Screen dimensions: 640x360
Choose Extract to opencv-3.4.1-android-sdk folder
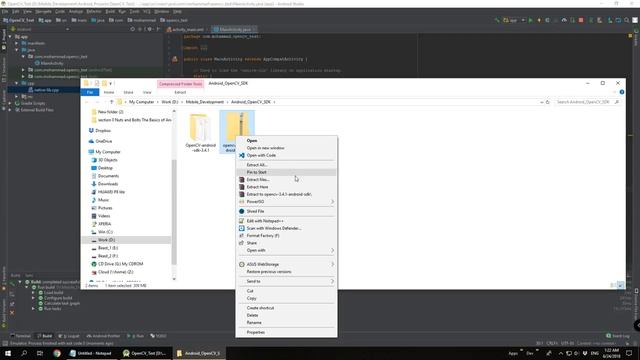click(x=279, y=194)
